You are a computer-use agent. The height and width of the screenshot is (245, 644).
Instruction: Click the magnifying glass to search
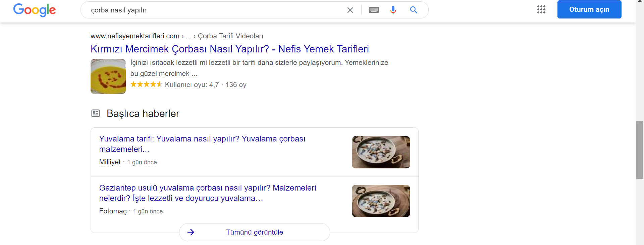pos(414,10)
